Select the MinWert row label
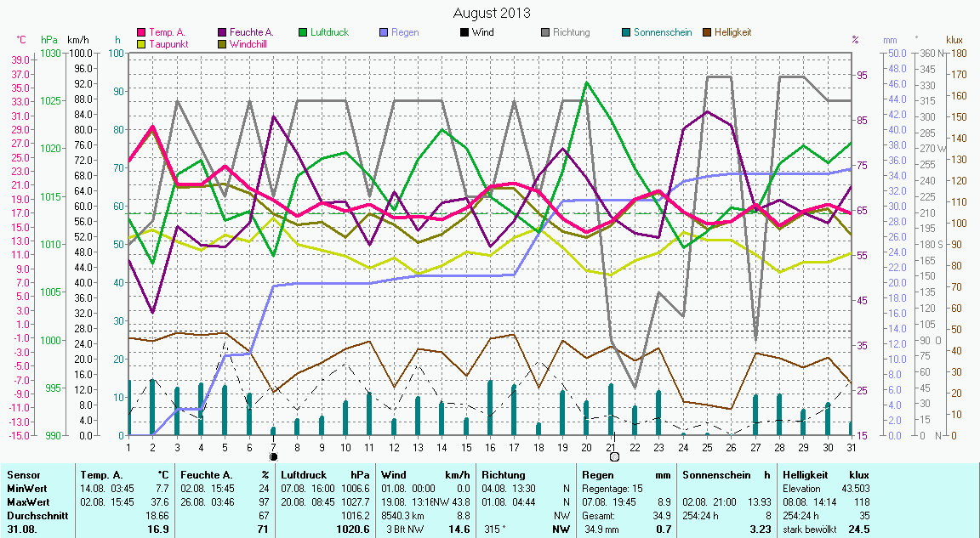The height and width of the screenshot is (538, 980). pos(27,489)
